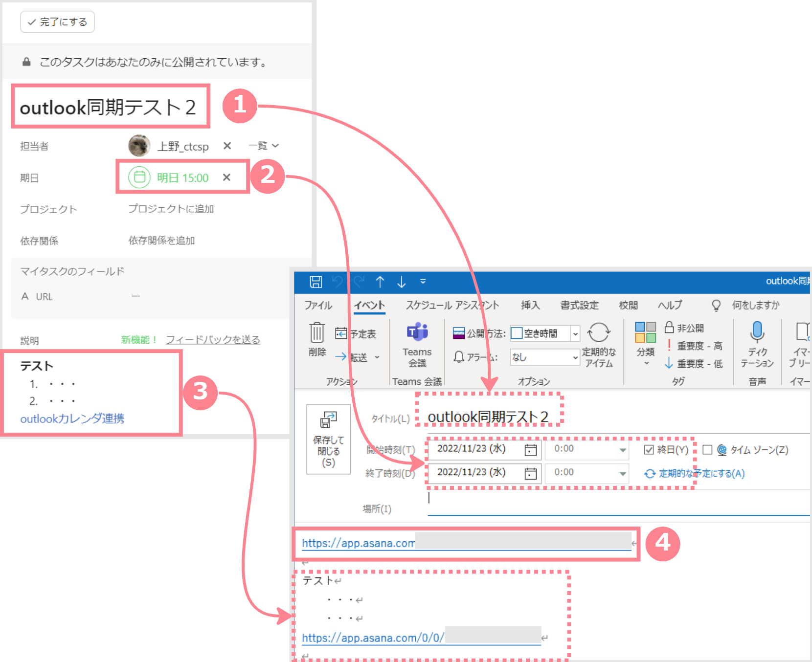Open the ヘルプ ribbon tab

pyautogui.click(x=670, y=305)
